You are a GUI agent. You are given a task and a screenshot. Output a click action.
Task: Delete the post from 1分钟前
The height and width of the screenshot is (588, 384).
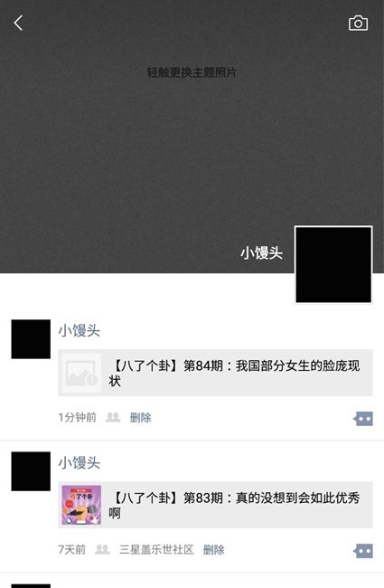pos(140,417)
